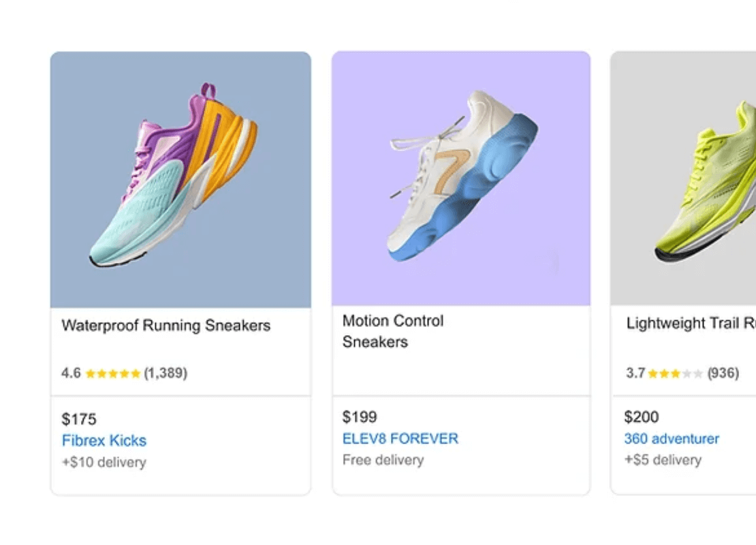Image resolution: width=756 pixels, height=545 pixels.
Task: Open the Waterproof Running Sneakers shoe image
Action: tap(180, 179)
